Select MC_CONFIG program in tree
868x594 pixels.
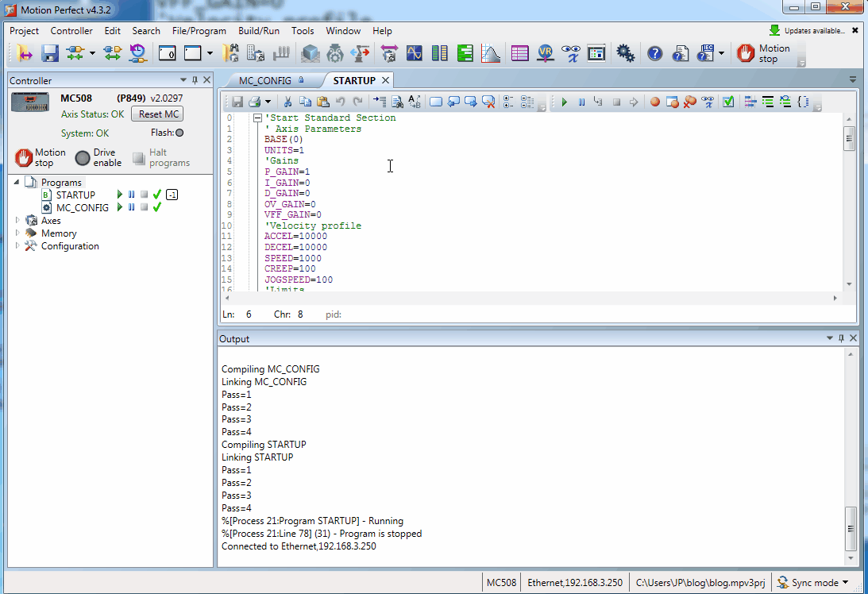pyautogui.click(x=82, y=207)
